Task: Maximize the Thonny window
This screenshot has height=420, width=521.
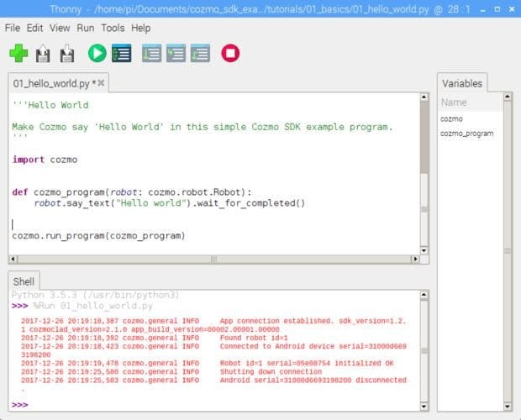Action: click(x=497, y=9)
